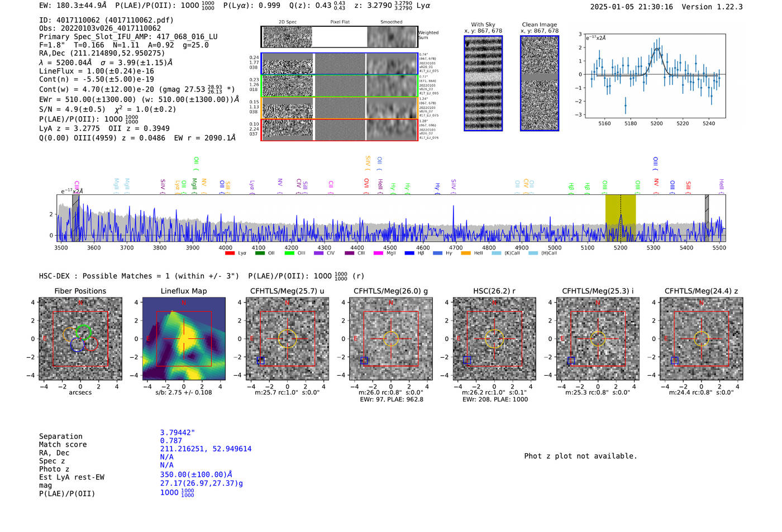The height and width of the screenshot is (532, 782).
Task: Select the lime OIII legend swatch
Action: [x=289, y=253]
